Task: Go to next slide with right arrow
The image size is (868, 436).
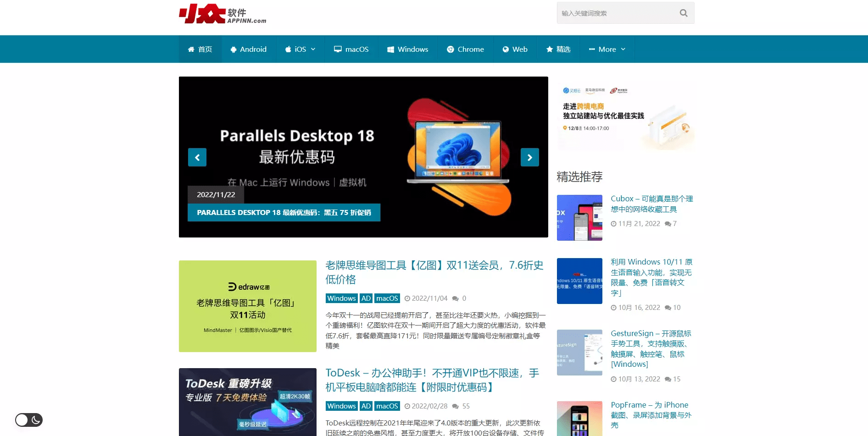Action: coord(530,157)
